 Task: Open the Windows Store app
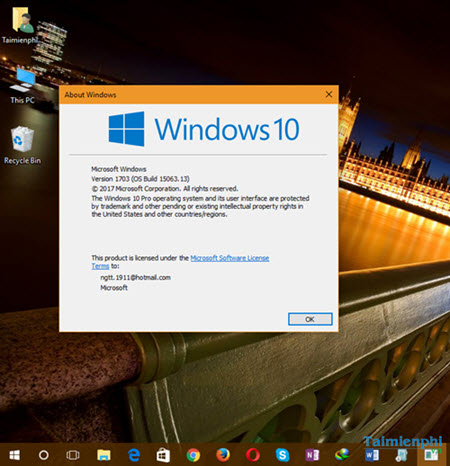pos(163,455)
